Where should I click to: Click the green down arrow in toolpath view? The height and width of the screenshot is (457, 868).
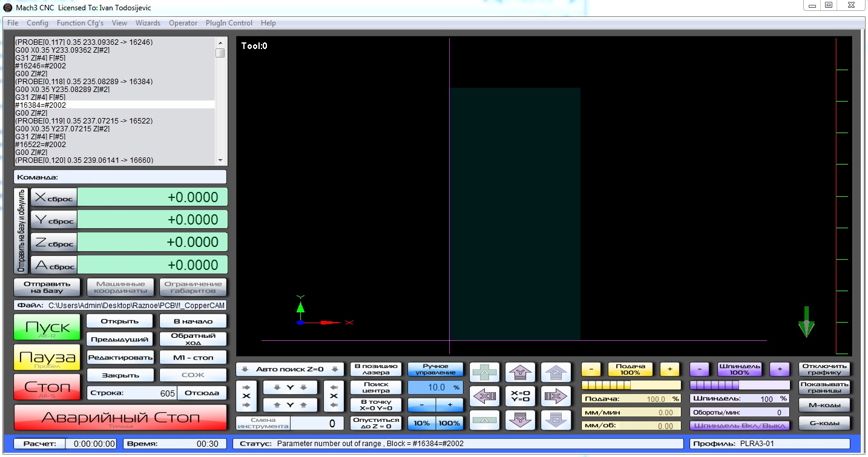806,321
